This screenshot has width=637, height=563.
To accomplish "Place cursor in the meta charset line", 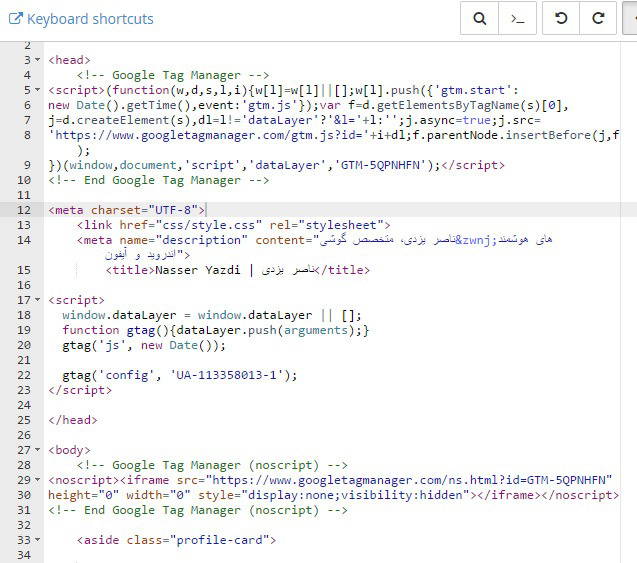I will coord(126,210).
